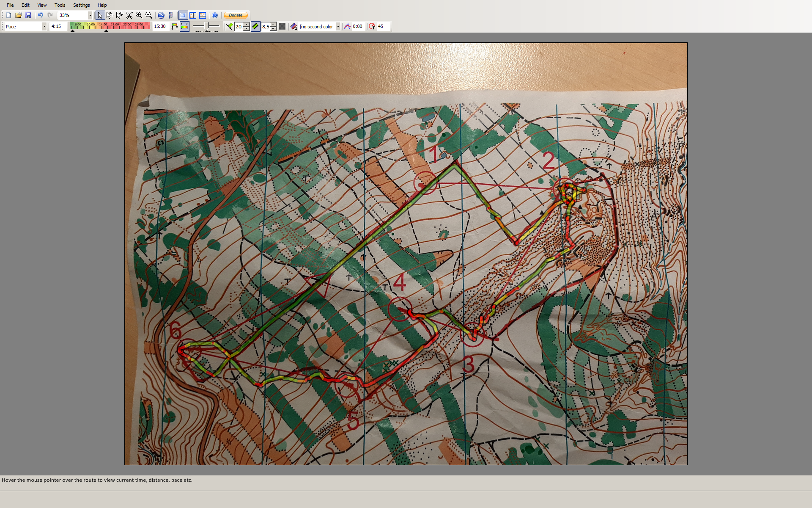Click the Donate button
The height and width of the screenshot is (508, 812).
pos(236,15)
